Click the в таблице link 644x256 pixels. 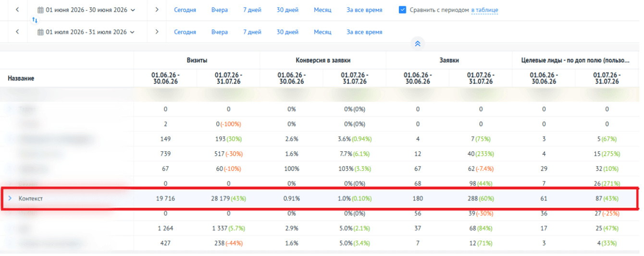click(x=484, y=10)
